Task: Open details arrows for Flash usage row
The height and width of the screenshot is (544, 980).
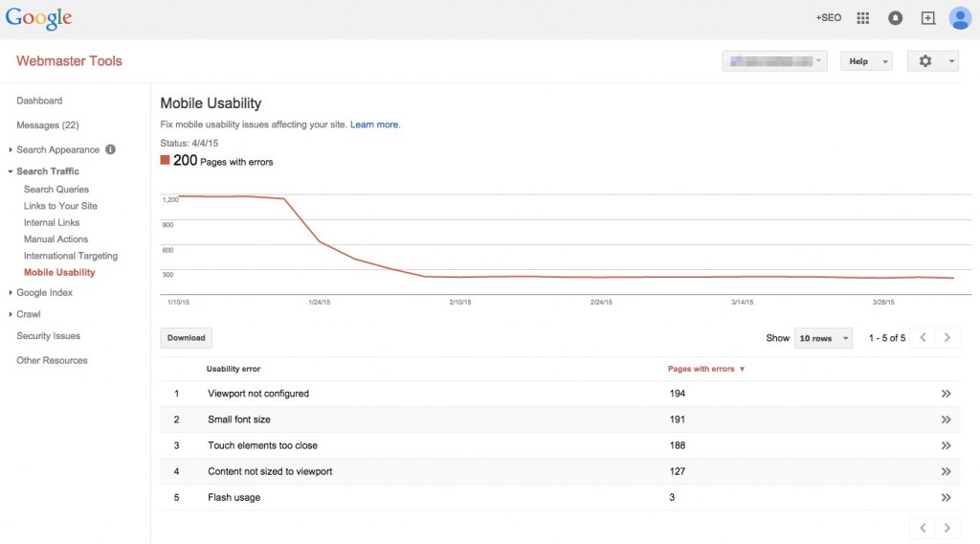Action: coord(946,498)
